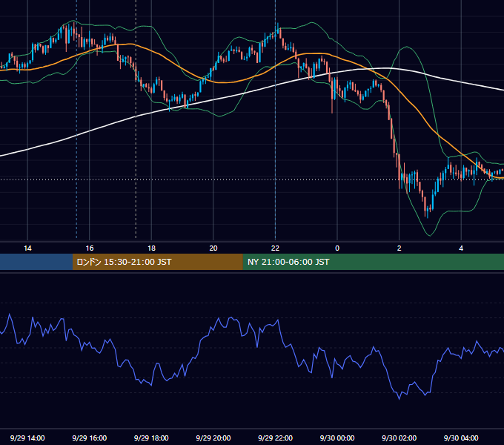
Task: Click the 9/30 02:00 time label
Action: pyautogui.click(x=399, y=438)
